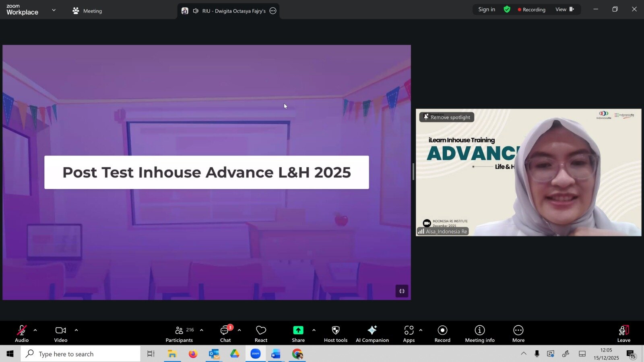The height and width of the screenshot is (362, 644).
Task: Click the Windows taskbar search box
Action: (x=80, y=354)
